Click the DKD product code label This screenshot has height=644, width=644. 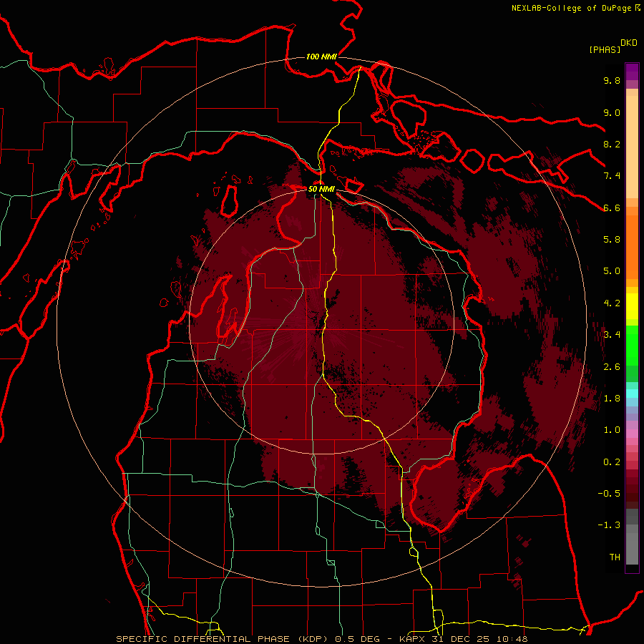coord(629,43)
